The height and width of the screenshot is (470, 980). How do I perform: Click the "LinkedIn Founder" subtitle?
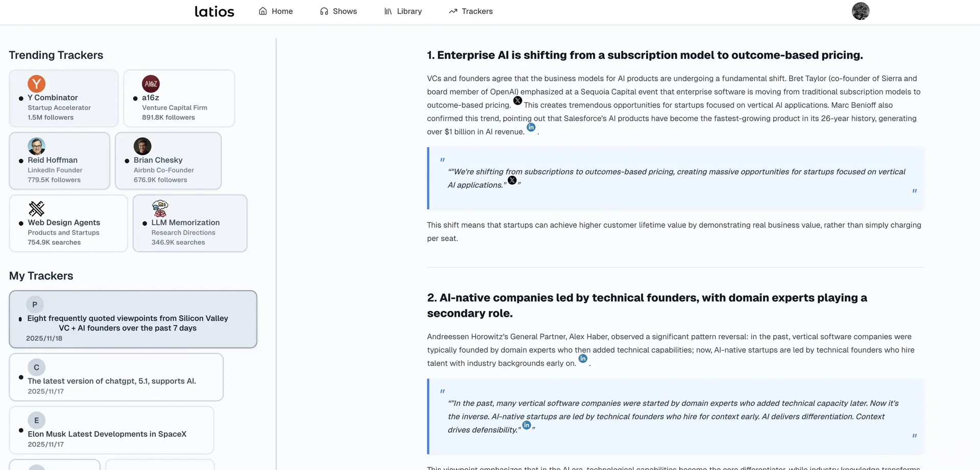55,170
